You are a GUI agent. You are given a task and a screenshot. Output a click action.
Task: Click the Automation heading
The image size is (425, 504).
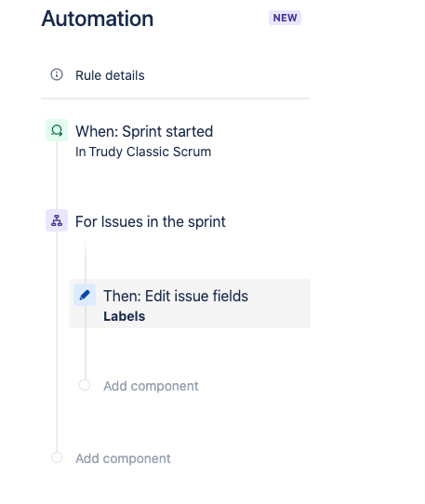tap(98, 19)
